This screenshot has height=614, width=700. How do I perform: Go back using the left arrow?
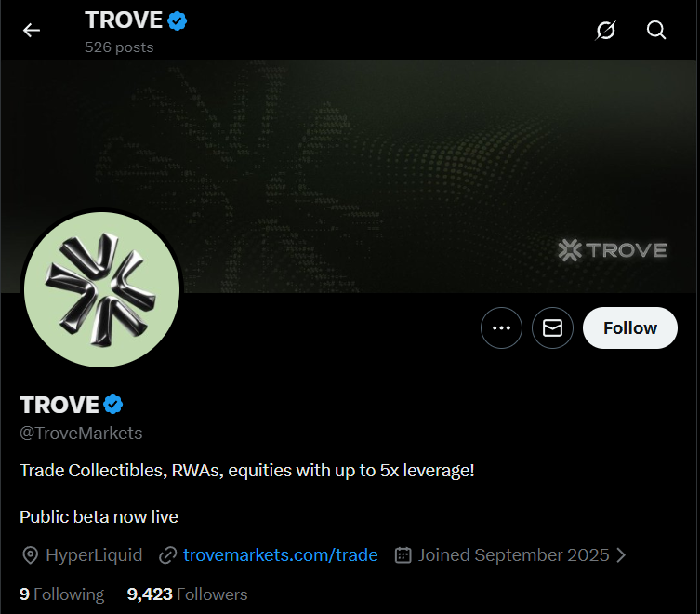point(32,31)
